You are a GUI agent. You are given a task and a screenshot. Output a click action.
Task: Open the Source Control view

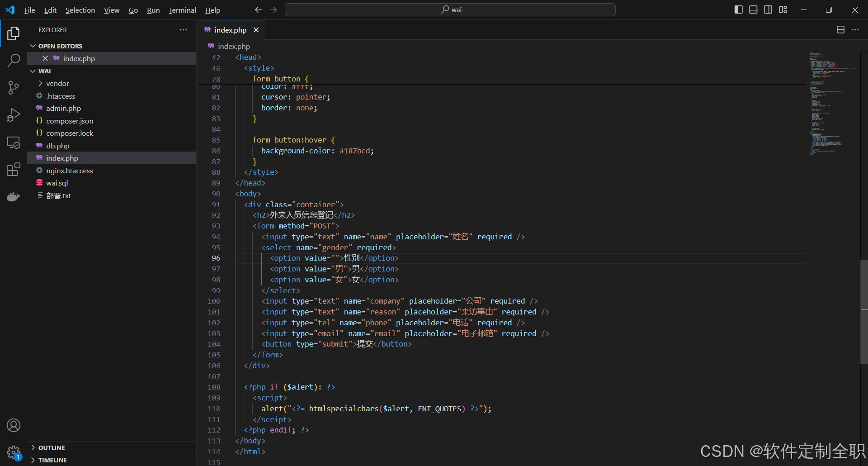14,88
